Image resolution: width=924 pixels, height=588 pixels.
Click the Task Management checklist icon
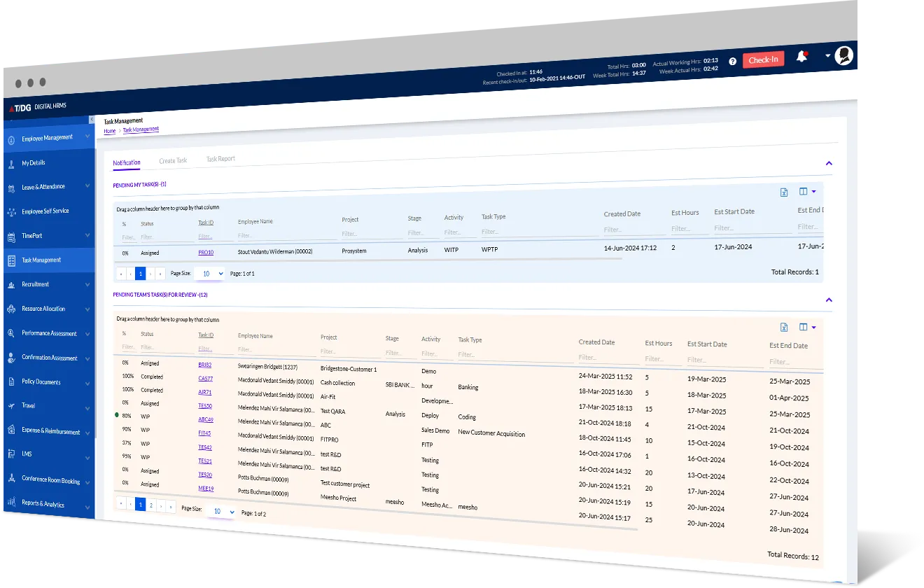pos(11,260)
